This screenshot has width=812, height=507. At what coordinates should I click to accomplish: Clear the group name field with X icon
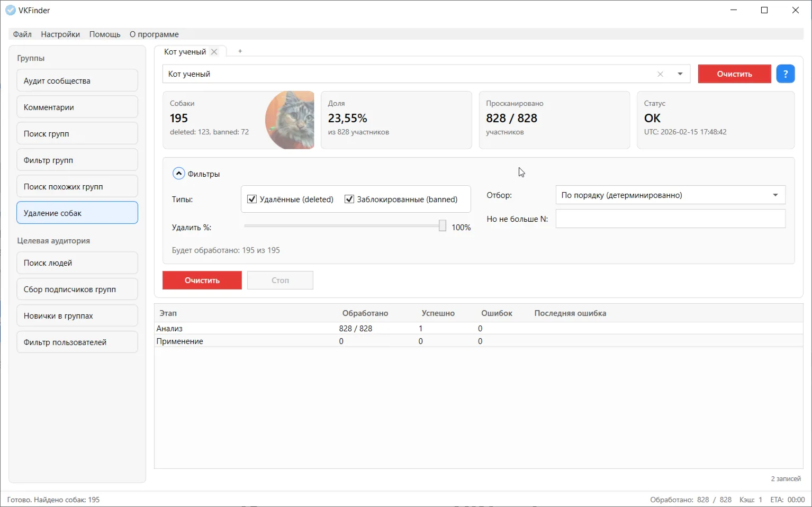pyautogui.click(x=660, y=74)
